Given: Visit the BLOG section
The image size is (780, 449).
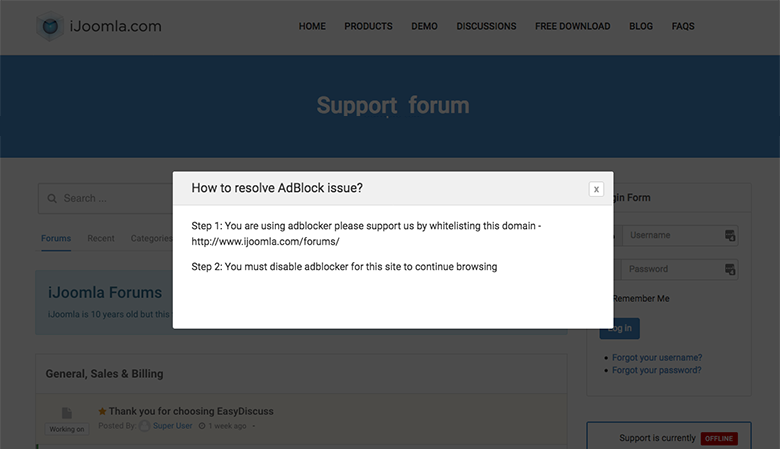Looking at the screenshot, I should (x=641, y=26).
